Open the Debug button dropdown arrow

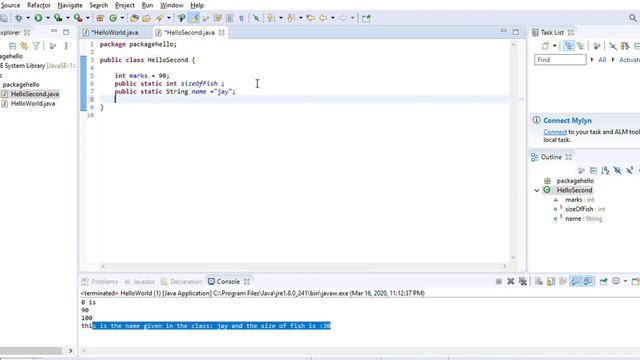point(28,18)
